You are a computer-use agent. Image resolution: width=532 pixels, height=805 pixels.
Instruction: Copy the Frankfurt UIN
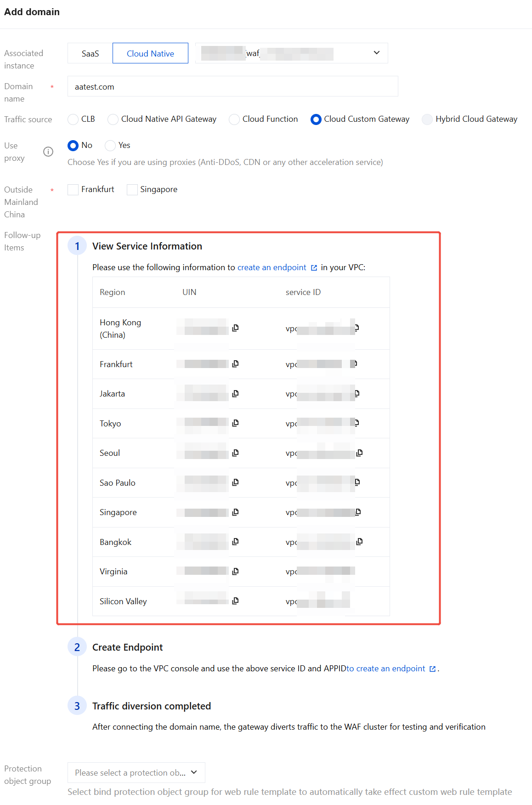[235, 364]
